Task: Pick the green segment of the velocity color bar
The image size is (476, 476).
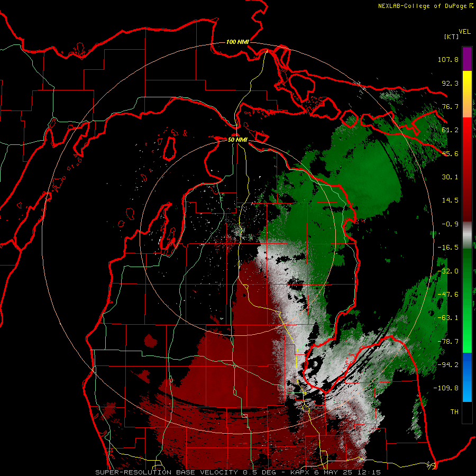Action: tap(467, 300)
